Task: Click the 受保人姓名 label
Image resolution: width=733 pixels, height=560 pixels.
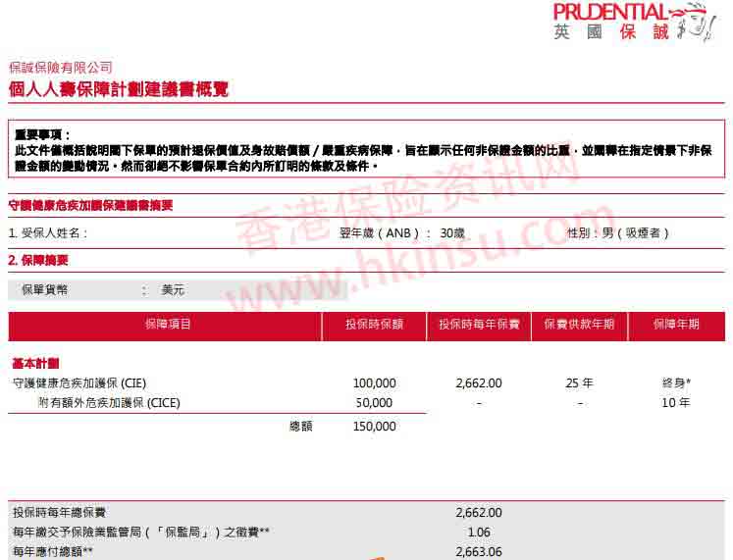Action: [x=48, y=232]
